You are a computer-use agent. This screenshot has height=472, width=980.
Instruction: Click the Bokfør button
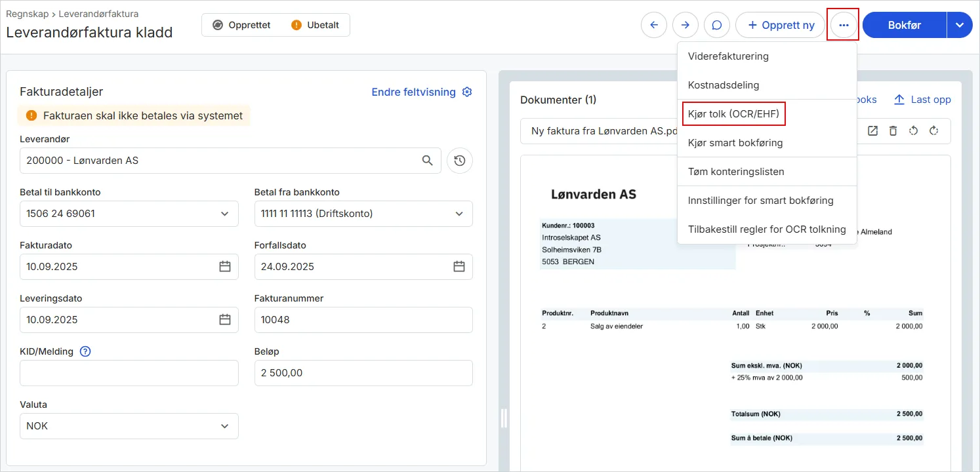tap(905, 25)
